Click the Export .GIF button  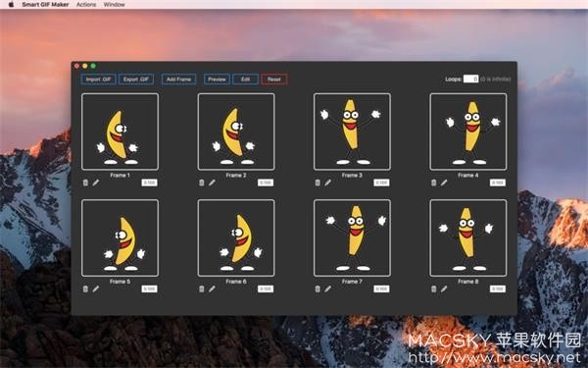coord(136,79)
